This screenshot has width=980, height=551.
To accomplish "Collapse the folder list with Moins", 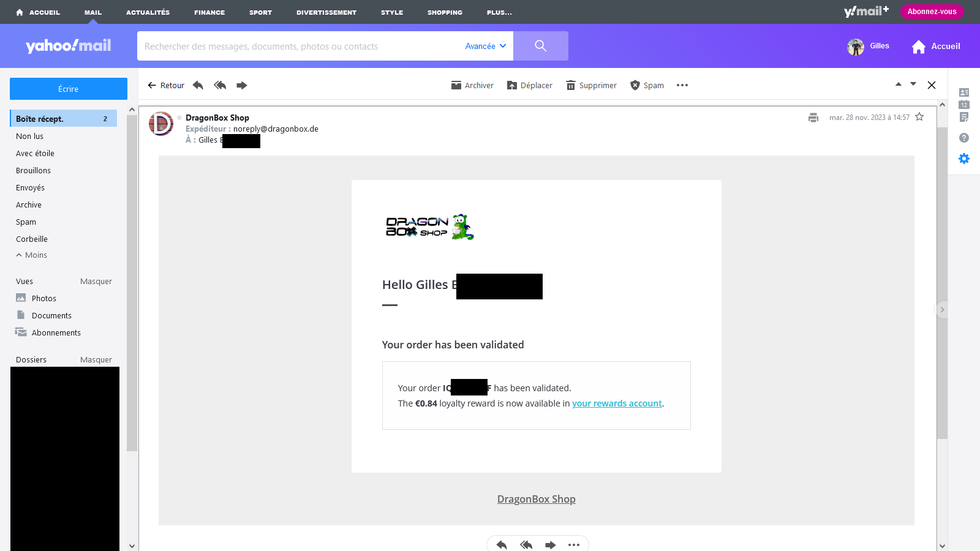I will click(32, 255).
